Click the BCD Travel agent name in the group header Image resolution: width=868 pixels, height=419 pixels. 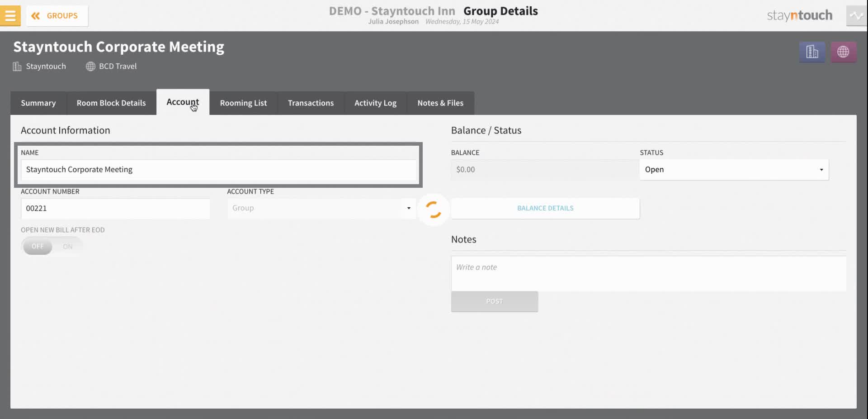[x=118, y=66]
